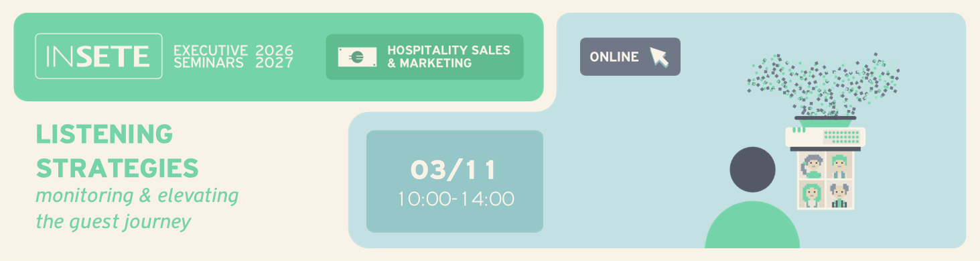Click the 2026 2027 years text
Screen dimensions: 980x261
pos(274,57)
